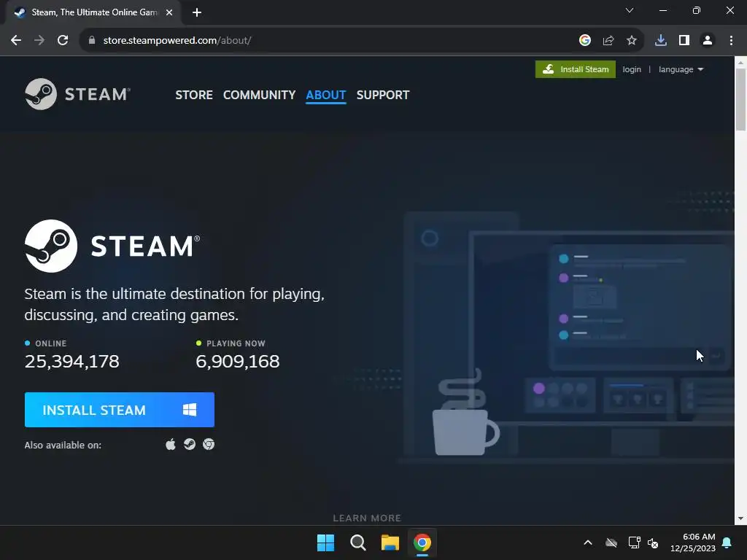Reload the page with refresh icon
The width and height of the screenshot is (747, 560).
coord(63,41)
